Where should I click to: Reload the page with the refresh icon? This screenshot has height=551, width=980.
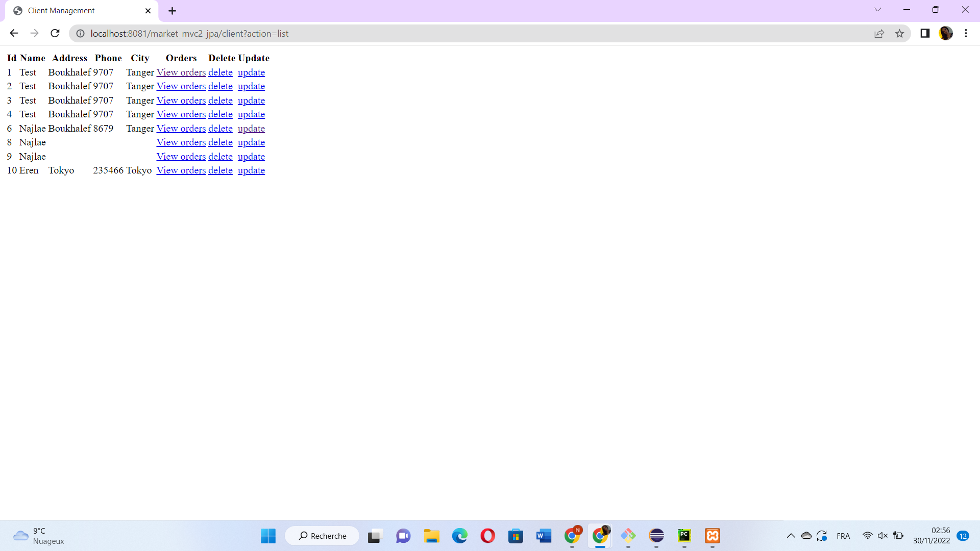click(x=55, y=34)
